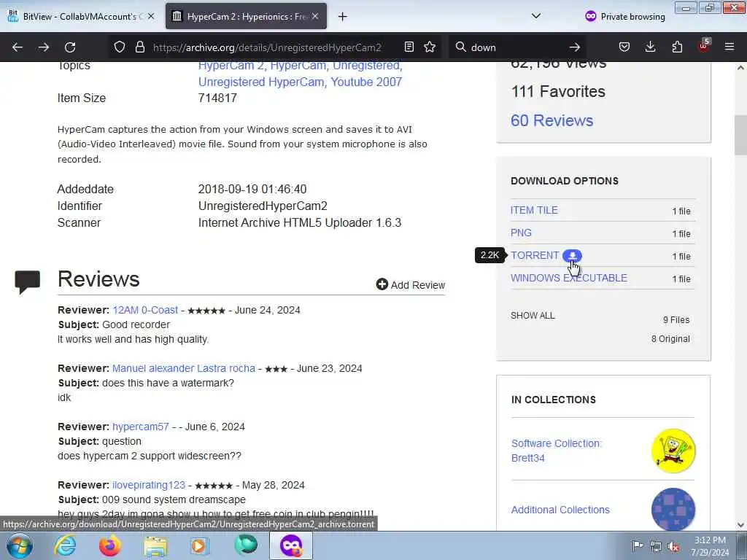
Task: Open reviewer 12AM 0-Coast profile
Action: pyautogui.click(x=145, y=310)
